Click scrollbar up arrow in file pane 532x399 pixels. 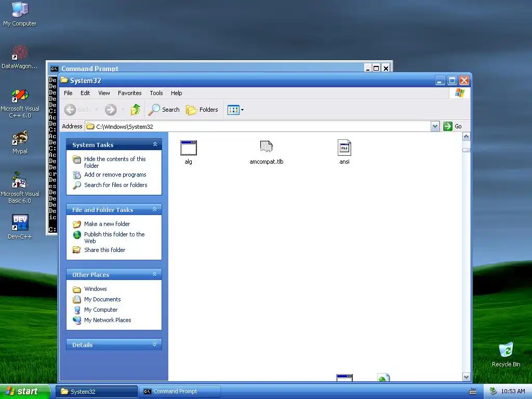click(x=467, y=137)
